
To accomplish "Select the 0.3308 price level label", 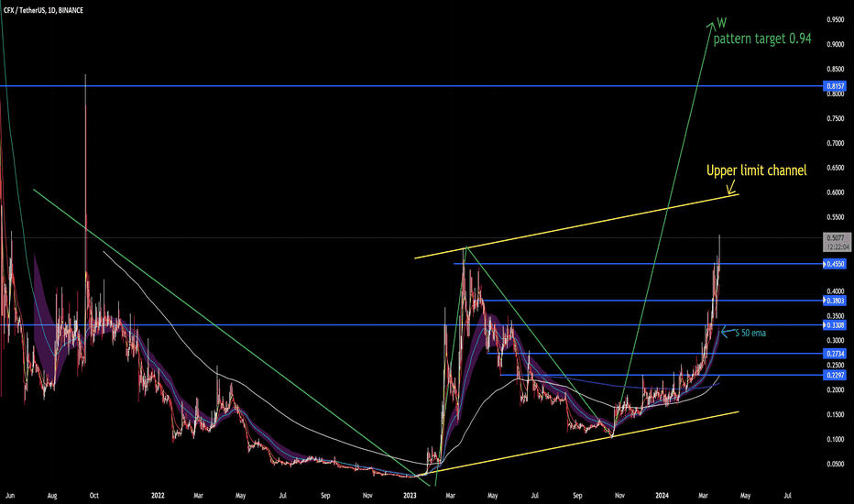I will click(835, 325).
